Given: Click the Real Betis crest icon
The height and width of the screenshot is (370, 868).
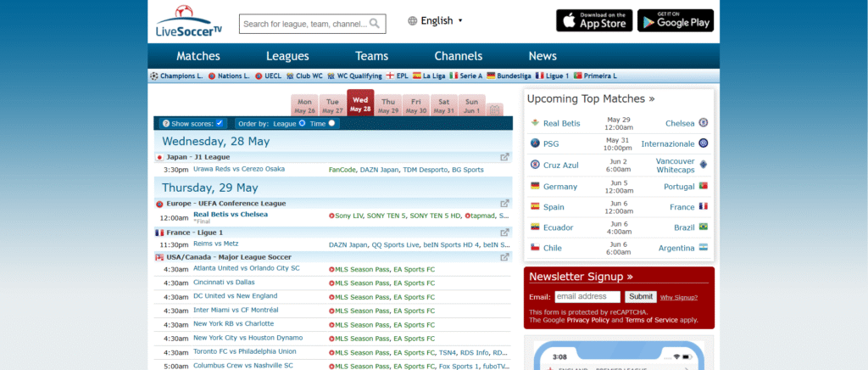Looking at the screenshot, I should (535, 123).
